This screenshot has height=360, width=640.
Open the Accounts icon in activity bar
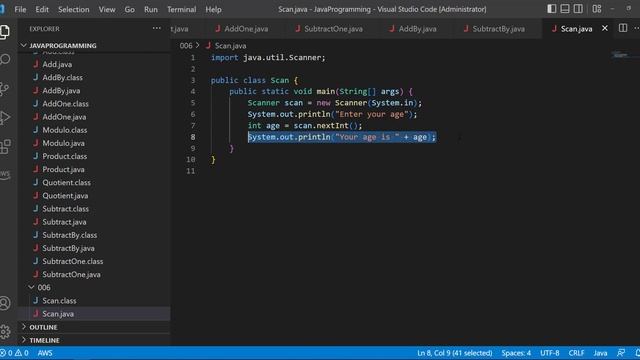(5, 303)
